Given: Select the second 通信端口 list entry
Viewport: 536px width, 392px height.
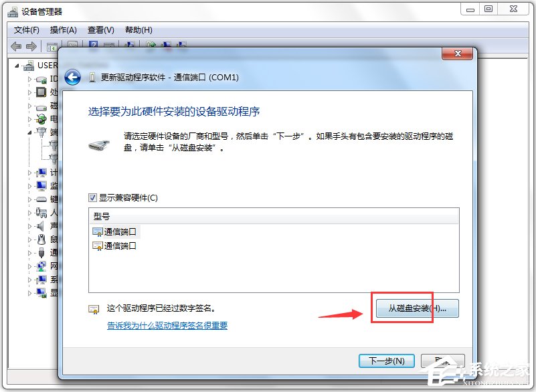Looking at the screenshot, I should [115, 246].
